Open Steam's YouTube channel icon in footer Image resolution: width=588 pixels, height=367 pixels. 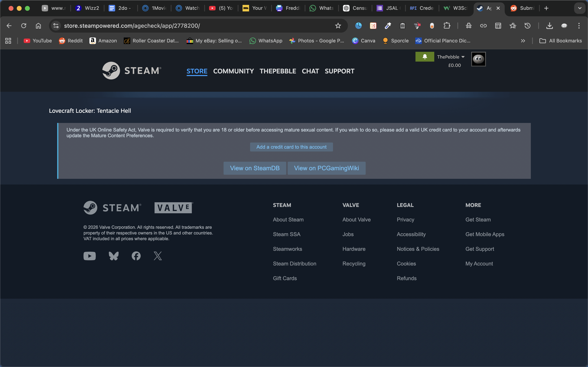point(89,256)
